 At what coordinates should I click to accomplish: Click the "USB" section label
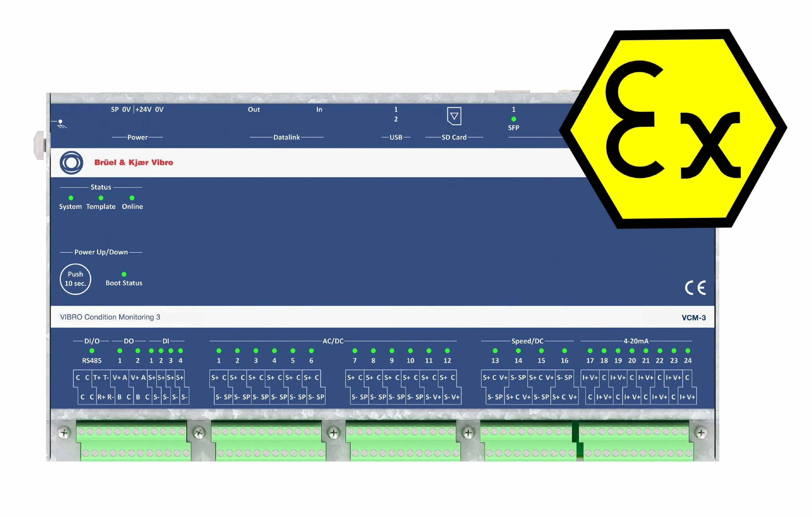pyautogui.click(x=396, y=137)
